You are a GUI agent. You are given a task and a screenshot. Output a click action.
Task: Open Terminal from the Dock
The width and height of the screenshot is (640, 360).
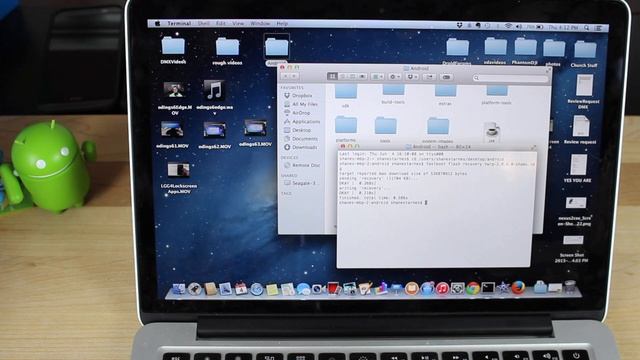pyautogui.click(x=488, y=288)
